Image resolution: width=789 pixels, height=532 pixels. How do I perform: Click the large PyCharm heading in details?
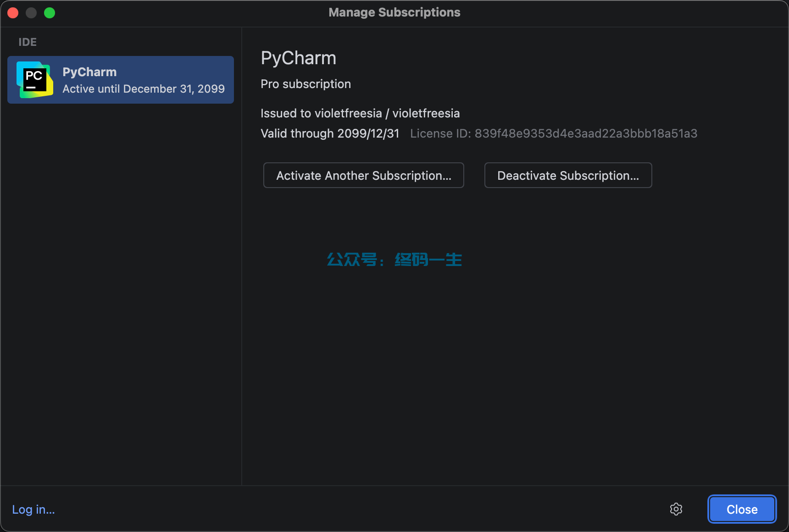click(298, 58)
